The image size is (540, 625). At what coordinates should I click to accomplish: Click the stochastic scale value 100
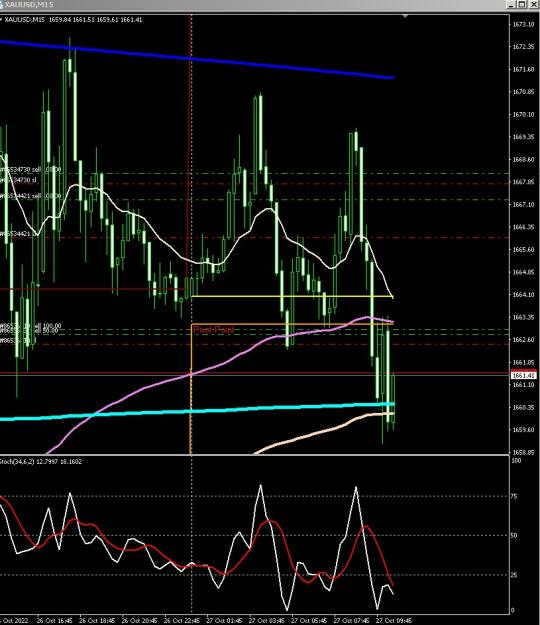point(516,461)
